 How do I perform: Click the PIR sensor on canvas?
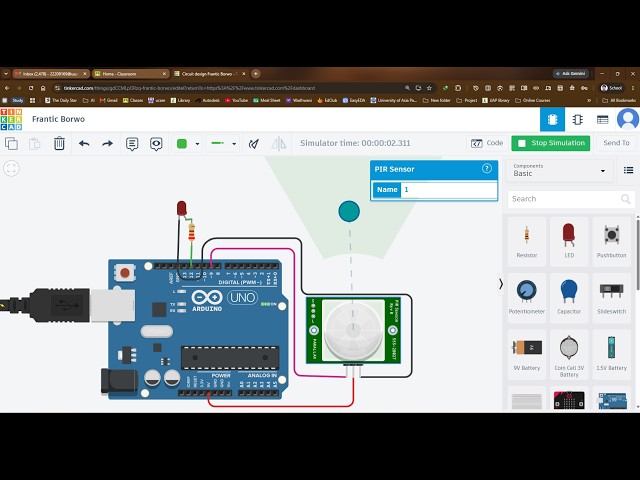click(x=353, y=330)
